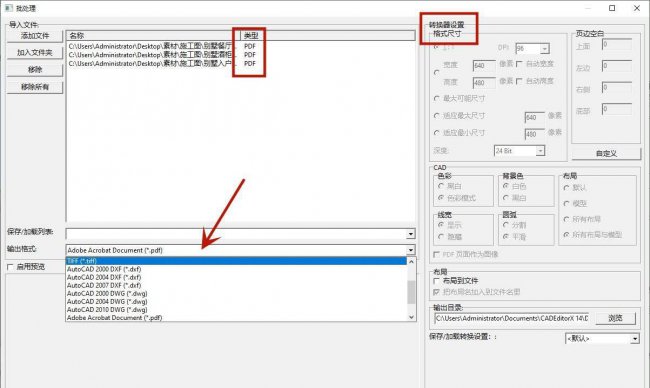Close the 批处理 dialog window

pos(637,8)
